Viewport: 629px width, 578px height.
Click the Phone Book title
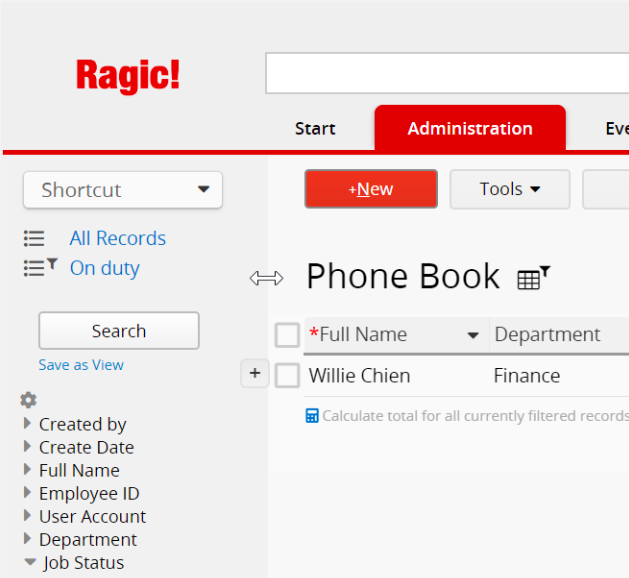(x=403, y=276)
